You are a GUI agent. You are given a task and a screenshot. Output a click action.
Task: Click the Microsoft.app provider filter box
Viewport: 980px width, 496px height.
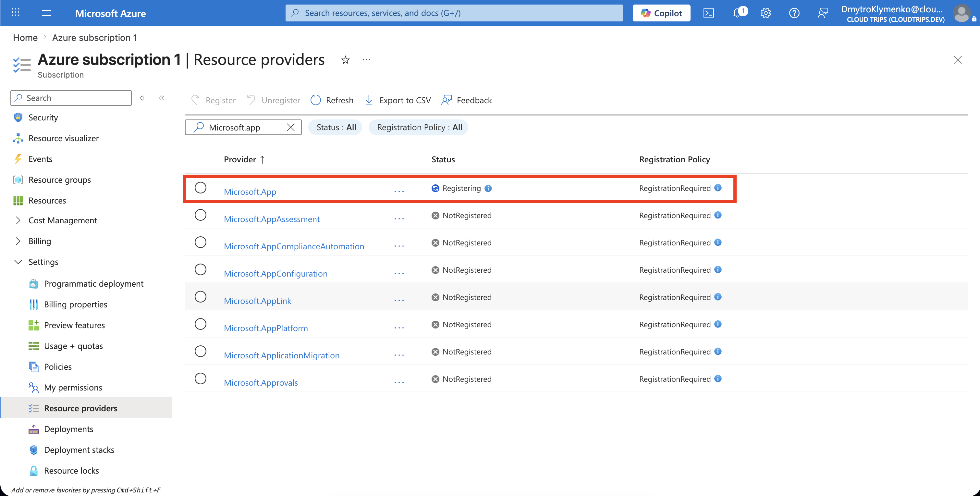(243, 127)
